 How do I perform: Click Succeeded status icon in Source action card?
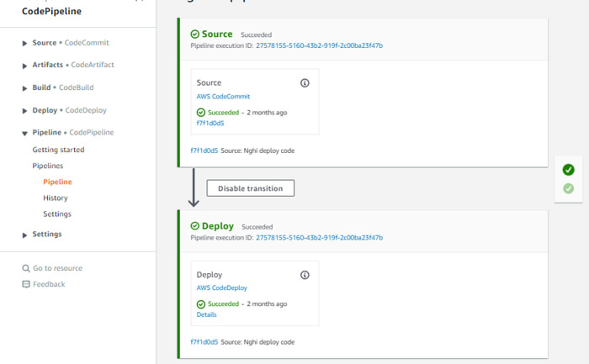tap(201, 112)
